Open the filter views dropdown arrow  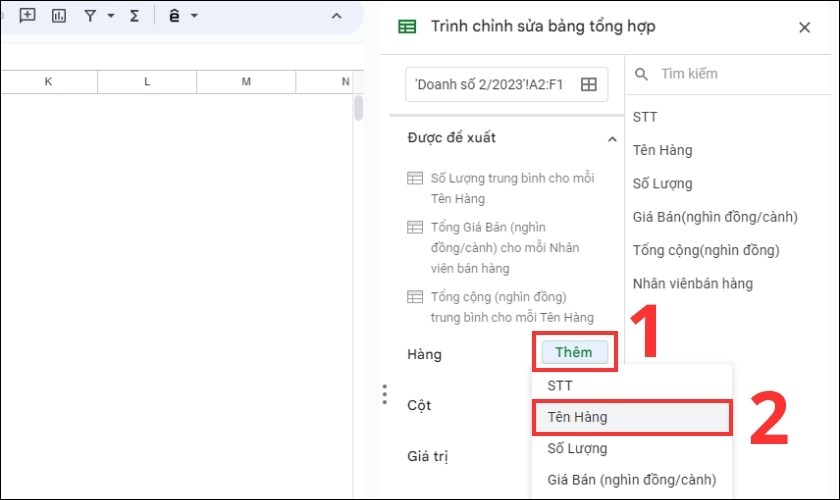coord(111,16)
